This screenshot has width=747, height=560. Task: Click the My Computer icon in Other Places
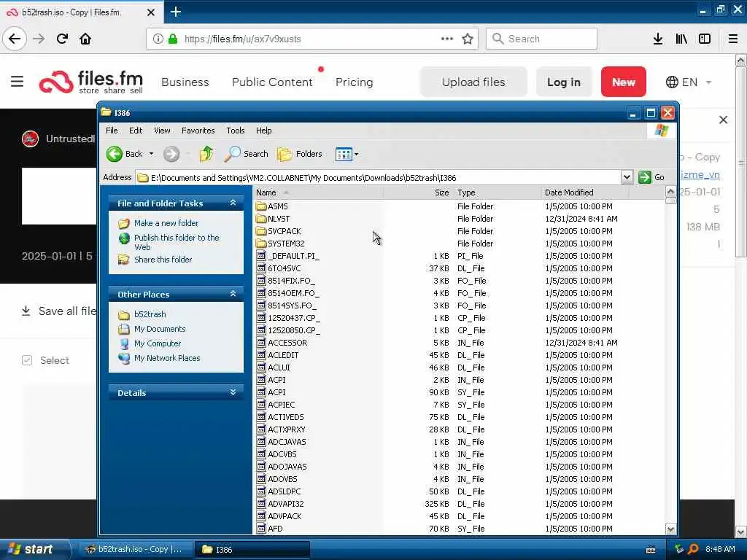coord(124,343)
